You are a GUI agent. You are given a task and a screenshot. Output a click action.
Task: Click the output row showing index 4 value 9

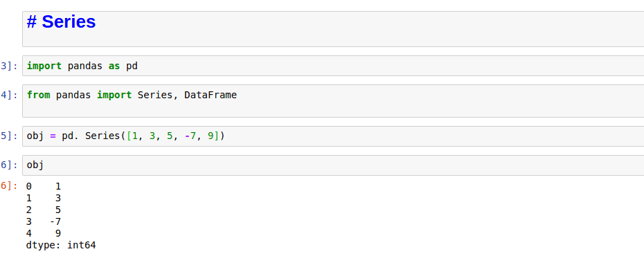(44, 234)
